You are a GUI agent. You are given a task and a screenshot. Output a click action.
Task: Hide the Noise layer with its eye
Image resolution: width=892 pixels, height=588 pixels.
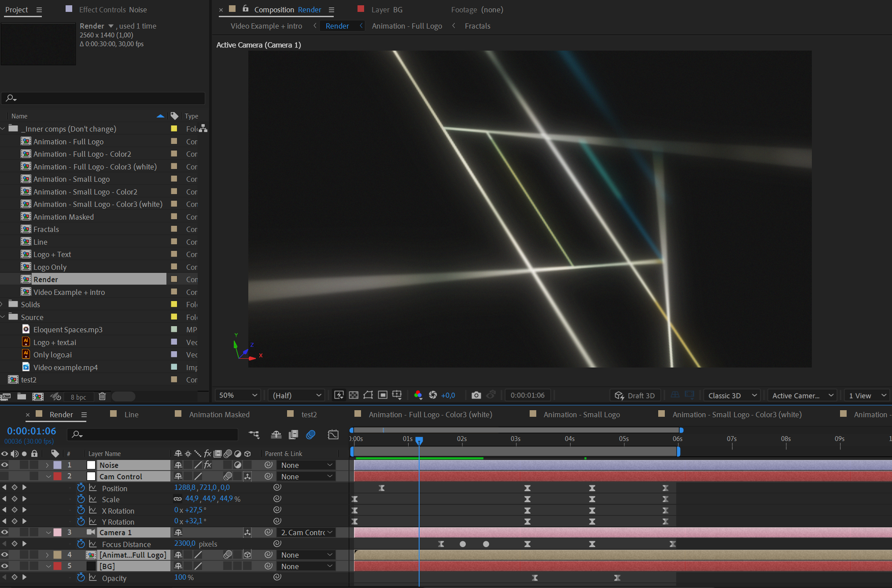coord(5,465)
